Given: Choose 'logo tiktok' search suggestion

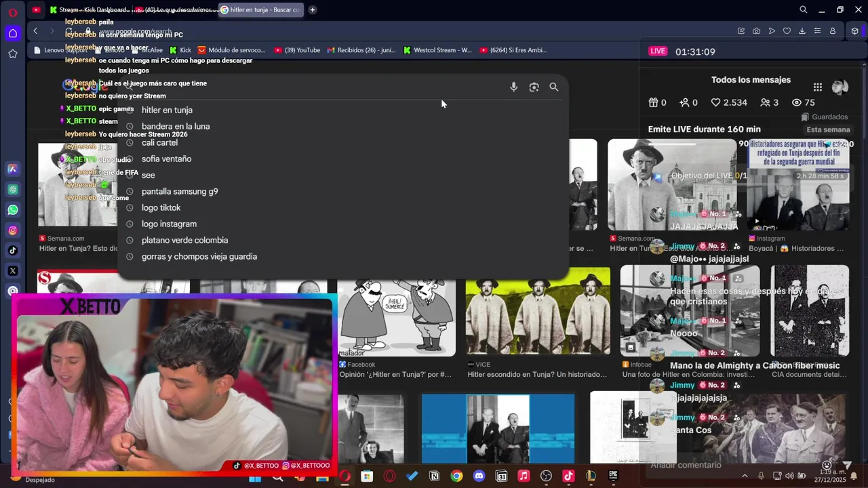Looking at the screenshot, I should click(x=342, y=207).
